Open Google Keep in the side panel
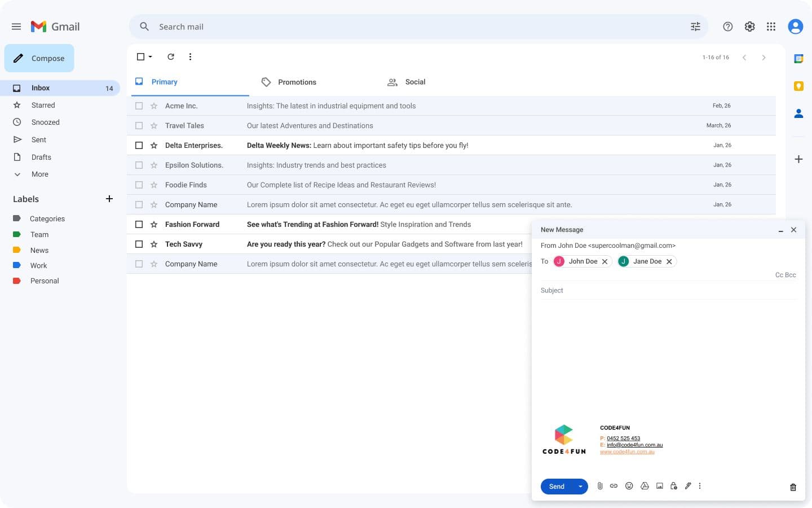 point(798,86)
